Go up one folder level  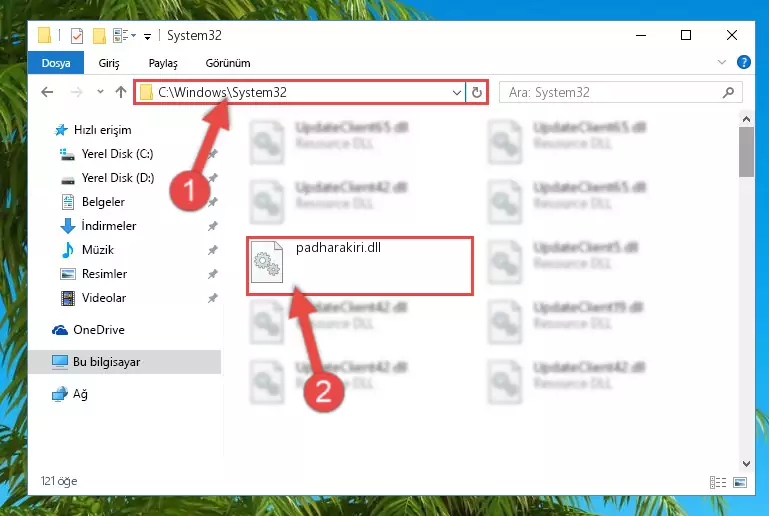(x=121, y=92)
